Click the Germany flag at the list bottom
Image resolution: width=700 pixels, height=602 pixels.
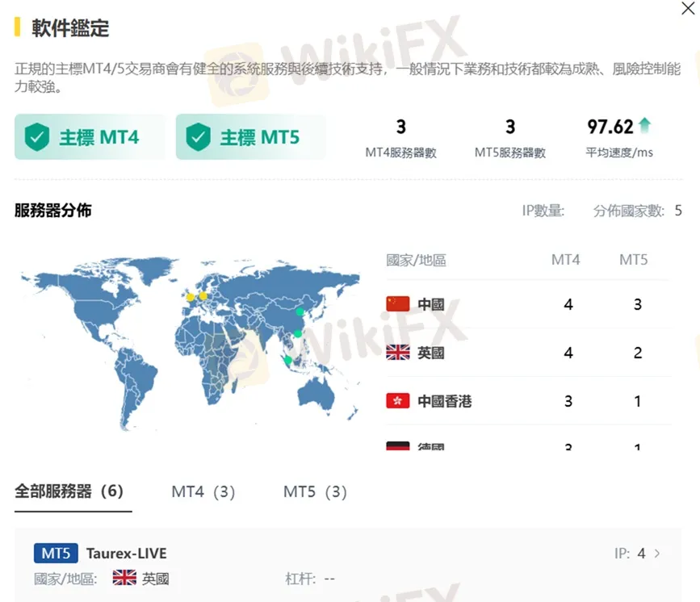coord(396,445)
